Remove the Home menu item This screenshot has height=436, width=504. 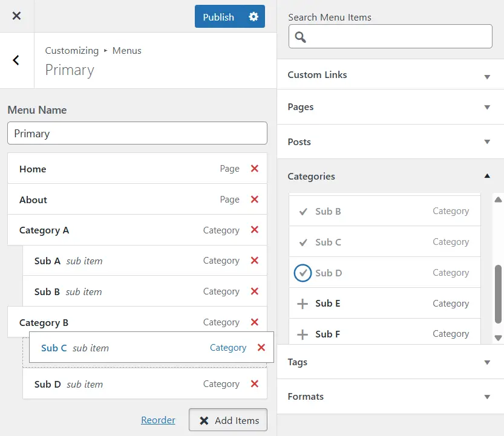click(x=255, y=169)
